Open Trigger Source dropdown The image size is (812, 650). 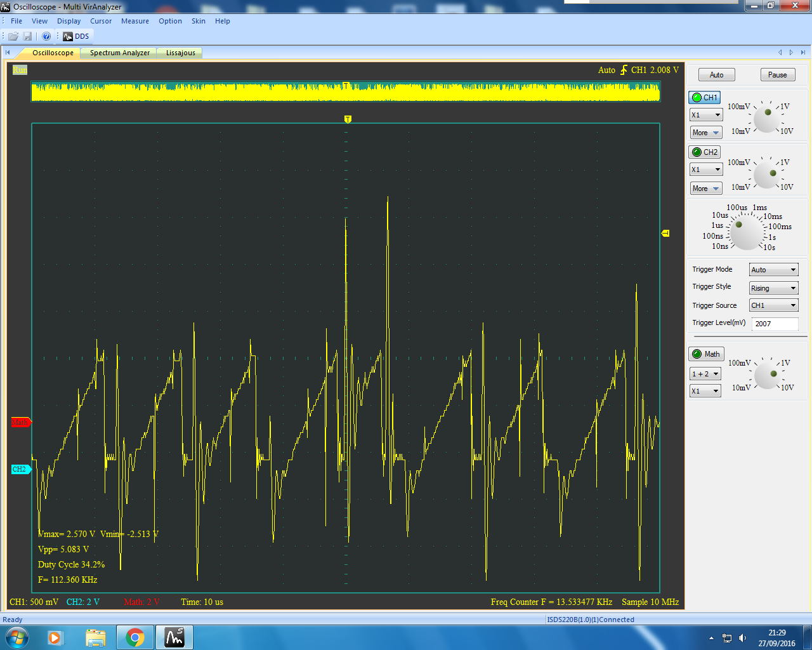click(773, 305)
